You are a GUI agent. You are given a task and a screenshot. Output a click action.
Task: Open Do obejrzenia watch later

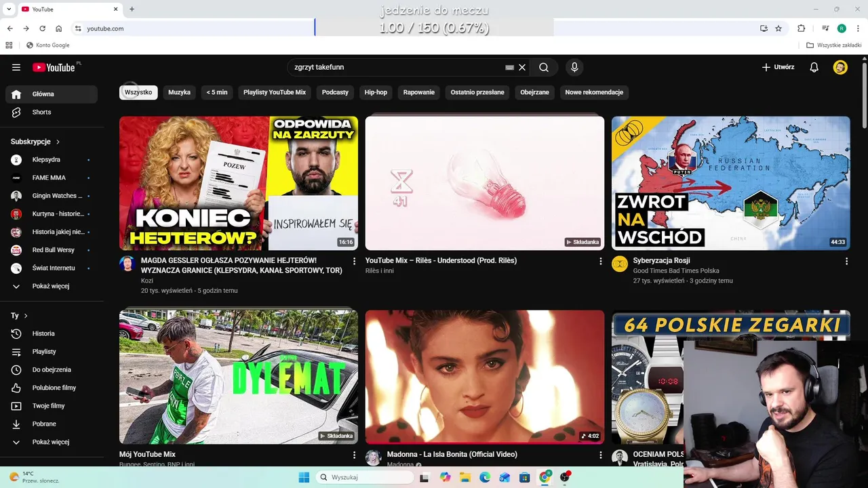pyautogui.click(x=52, y=369)
